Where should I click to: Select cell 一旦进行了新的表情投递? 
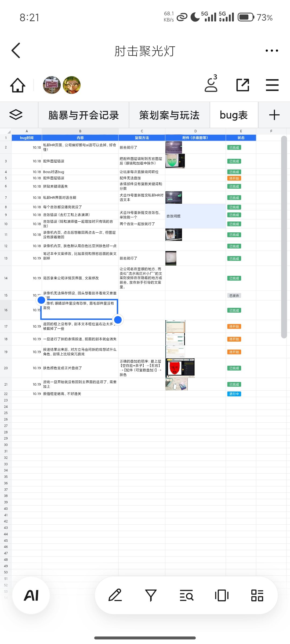click(80, 339)
